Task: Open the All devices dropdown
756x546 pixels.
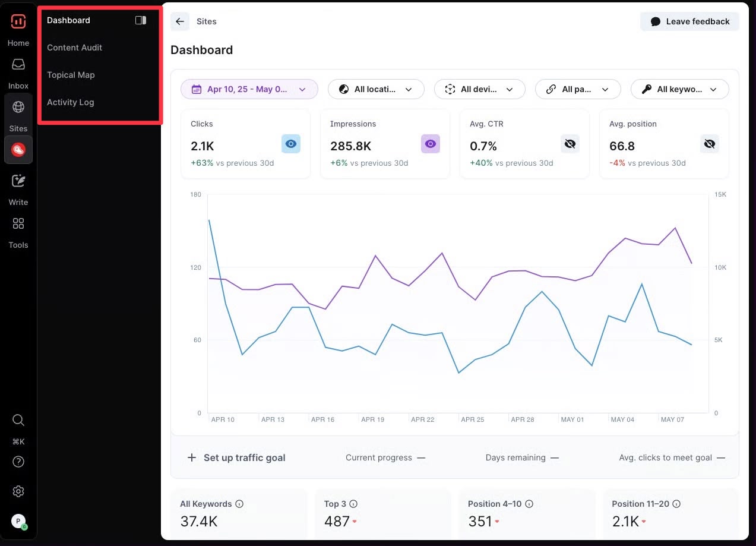Action: pyautogui.click(x=479, y=89)
